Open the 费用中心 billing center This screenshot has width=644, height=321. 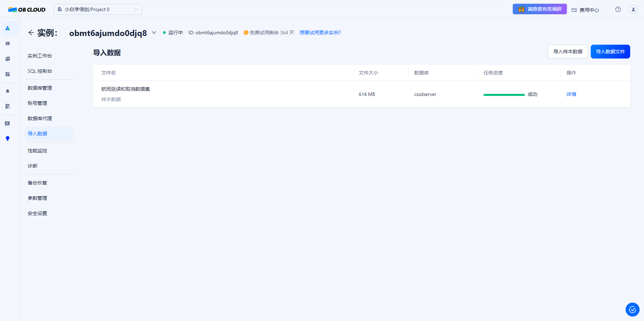(x=585, y=10)
